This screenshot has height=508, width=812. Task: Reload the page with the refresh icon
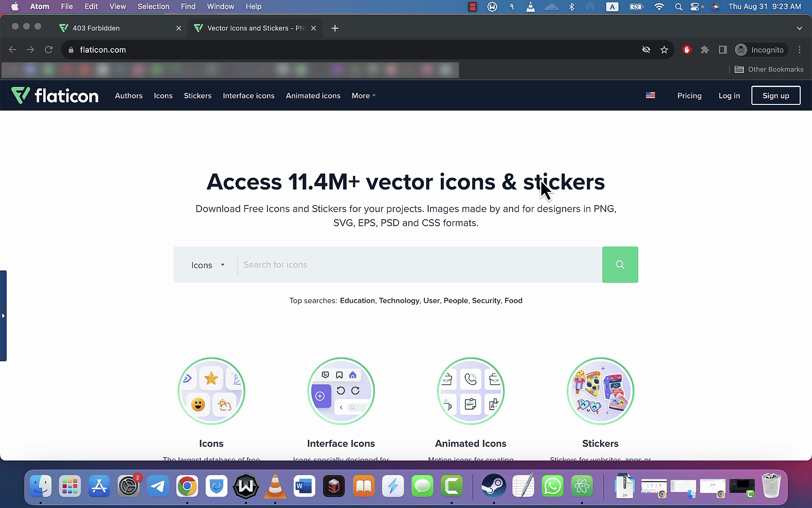click(48, 50)
